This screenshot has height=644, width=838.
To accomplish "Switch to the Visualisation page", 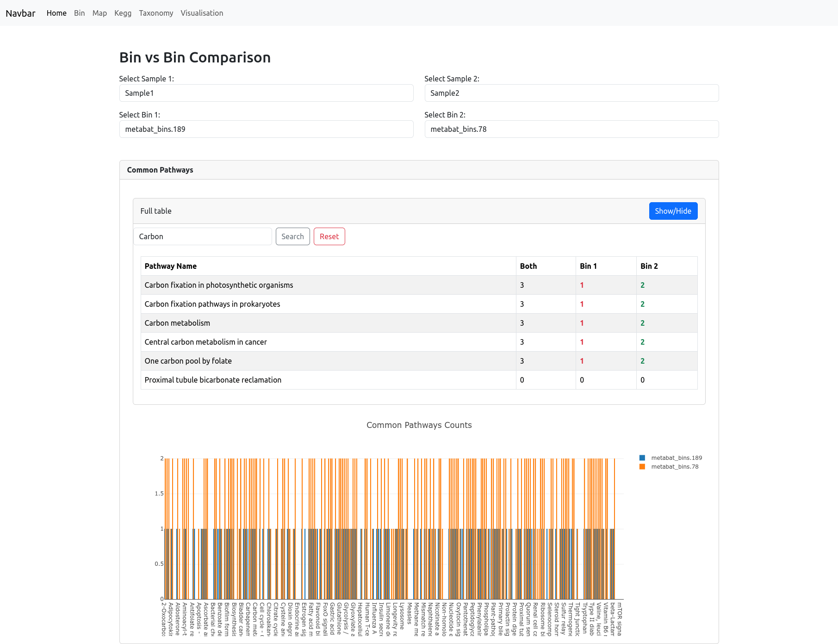I will (202, 13).
